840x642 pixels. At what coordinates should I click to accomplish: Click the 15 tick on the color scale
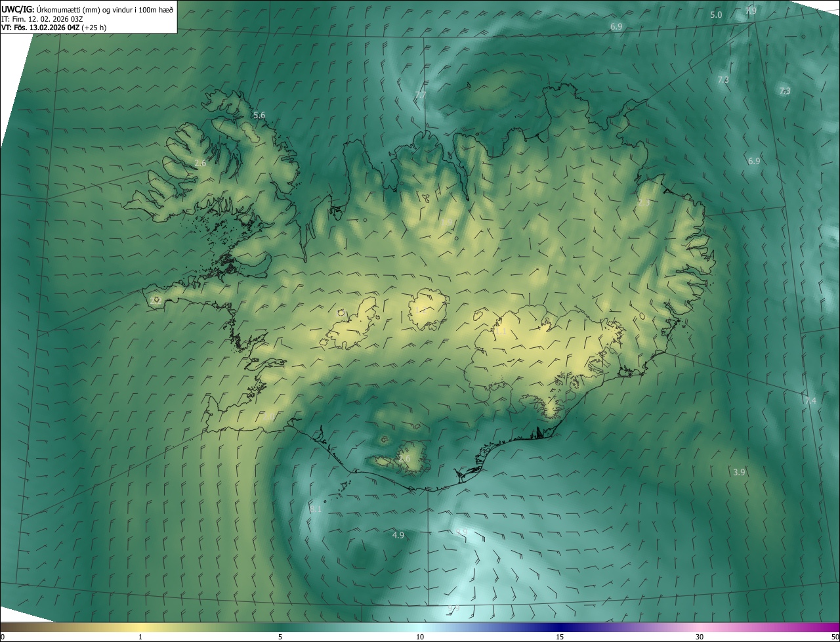(x=560, y=637)
